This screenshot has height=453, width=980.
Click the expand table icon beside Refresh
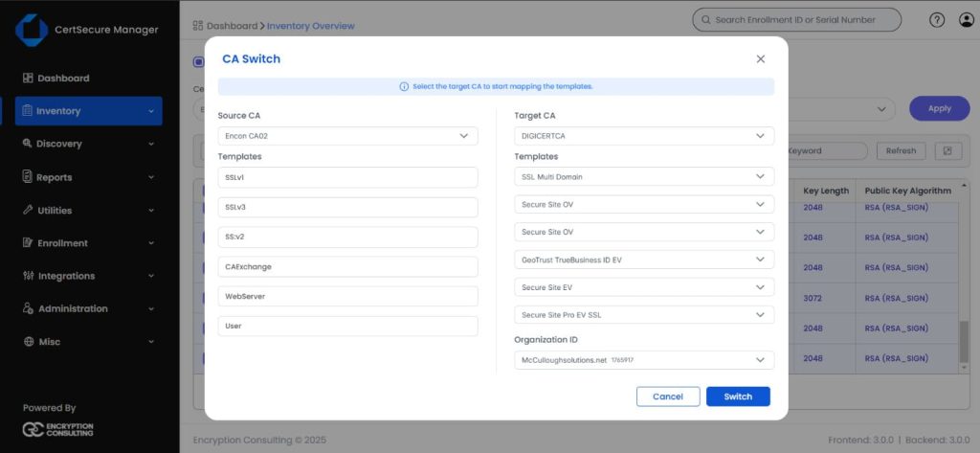[947, 151]
